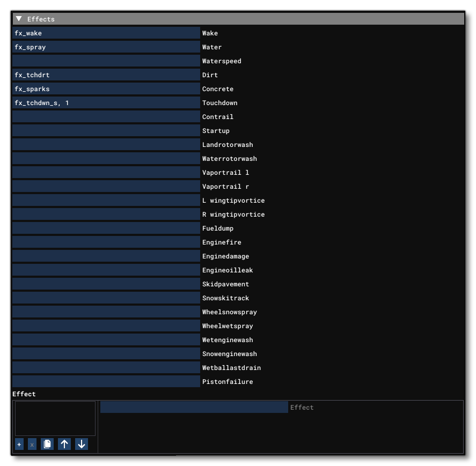Duplicate the selected effect
The height and width of the screenshot is (466, 476).
coord(47,443)
